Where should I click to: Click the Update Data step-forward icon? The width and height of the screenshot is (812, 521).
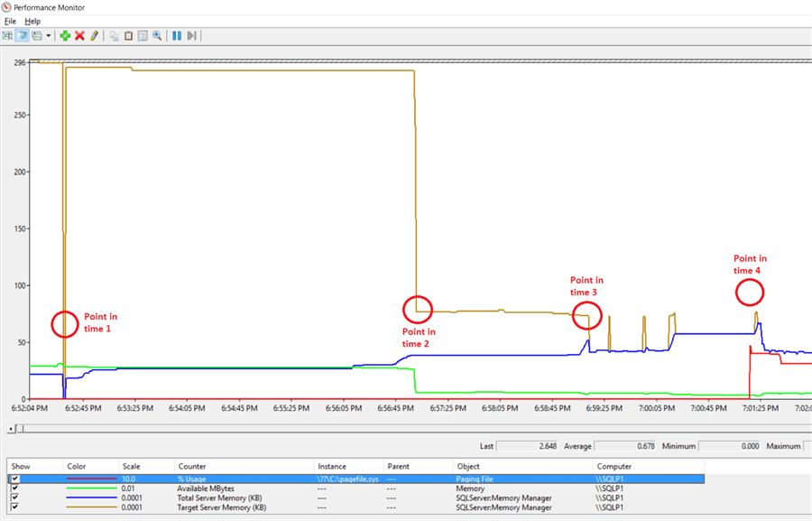point(191,35)
